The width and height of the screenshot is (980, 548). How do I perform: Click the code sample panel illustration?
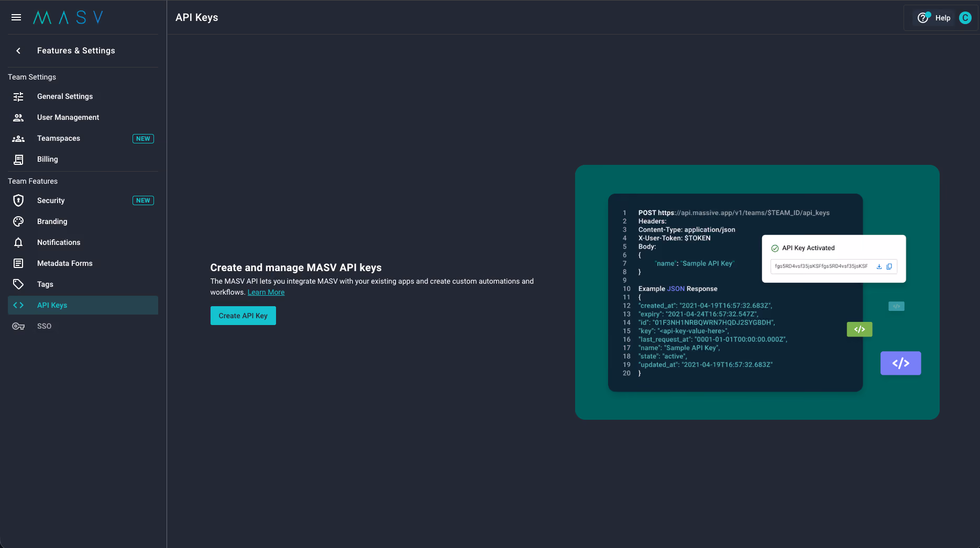click(735, 293)
